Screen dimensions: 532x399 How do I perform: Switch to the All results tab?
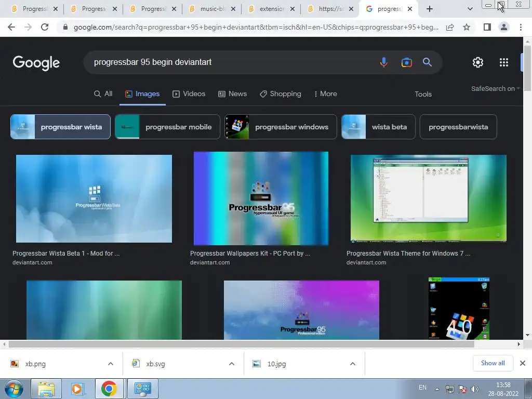click(103, 94)
